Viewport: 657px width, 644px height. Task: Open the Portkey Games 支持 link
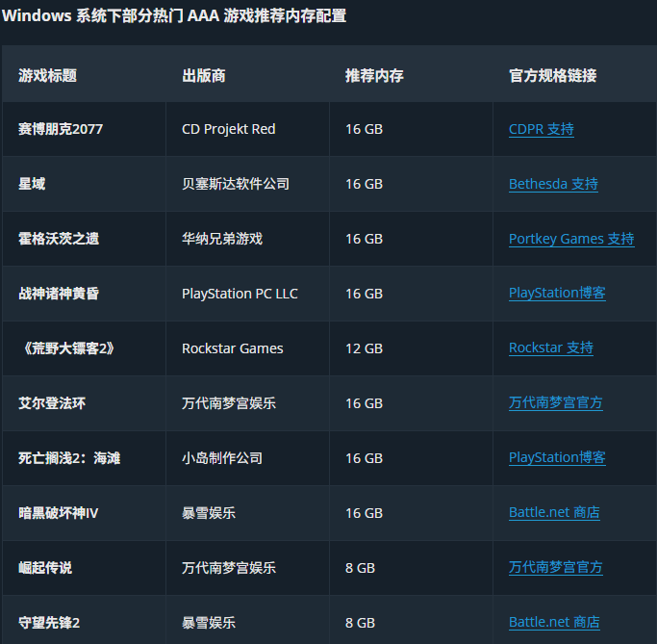[571, 239]
